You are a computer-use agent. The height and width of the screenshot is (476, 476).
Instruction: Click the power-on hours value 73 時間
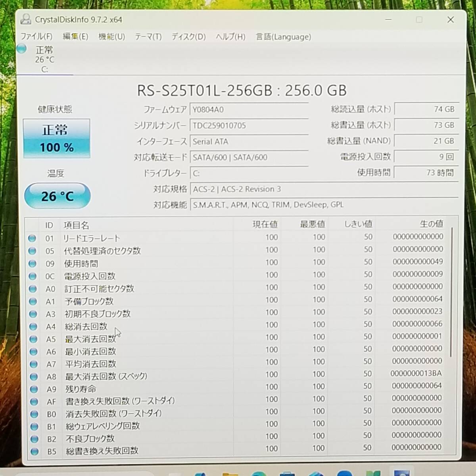[x=426, y=173]
